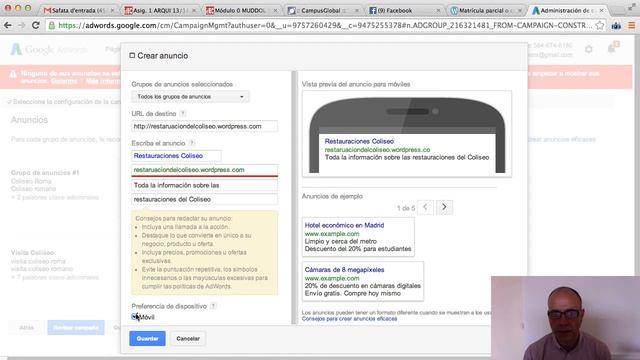Switch to the Facebook tab

tap(403, 11)
